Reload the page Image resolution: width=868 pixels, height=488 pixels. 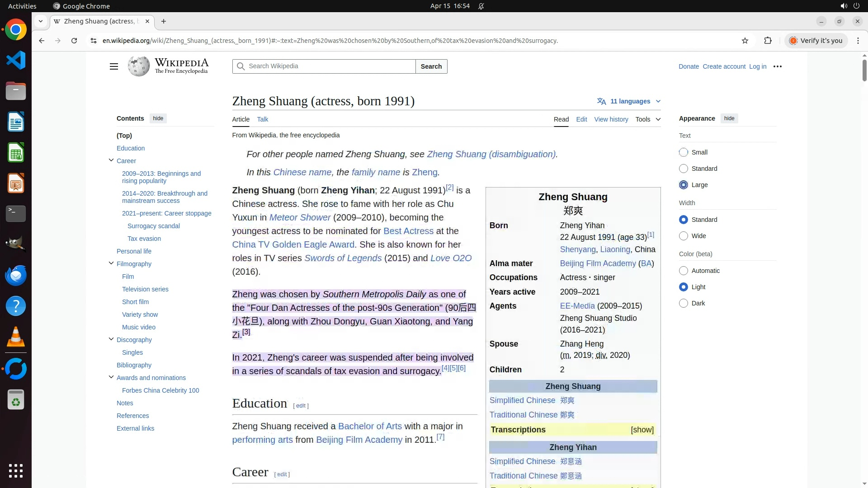(x=74, y=41)
